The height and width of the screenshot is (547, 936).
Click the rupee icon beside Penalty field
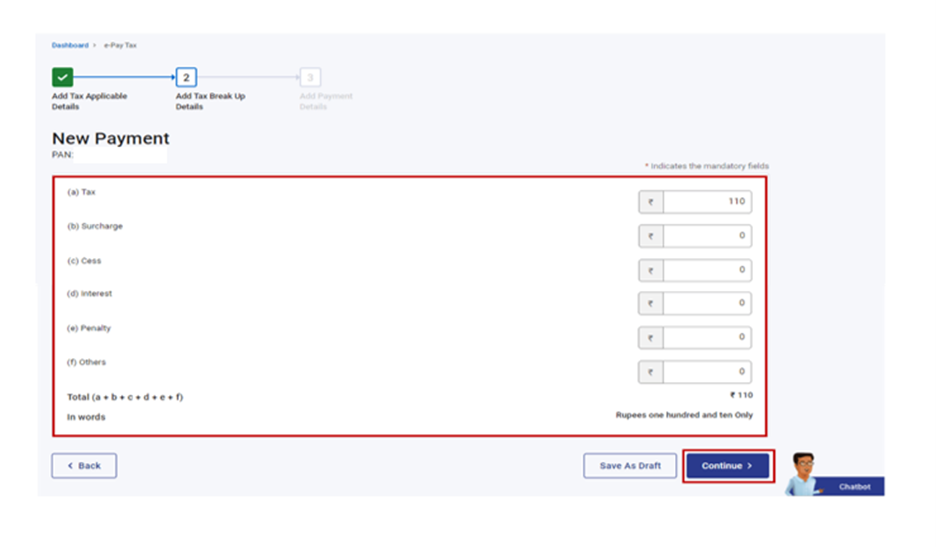click(651, 338)
